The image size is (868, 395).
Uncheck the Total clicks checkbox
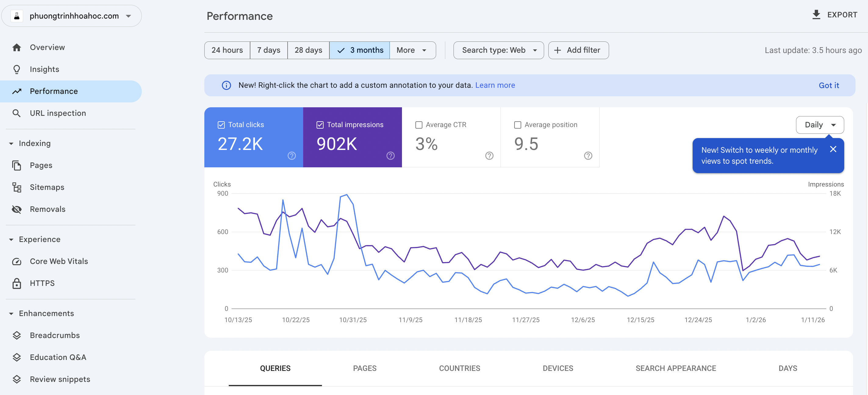point(221,125)
